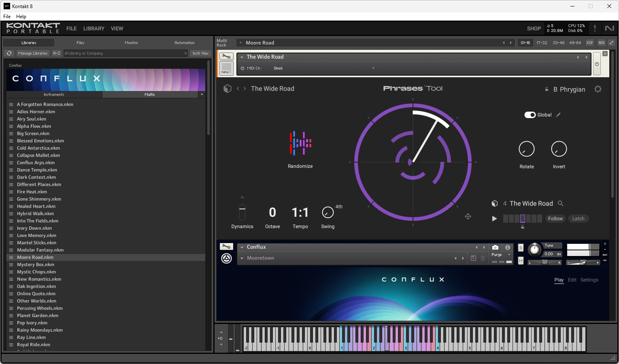This screenshot has width=619, height=364.
Task: Enable Latch mode
Action: tap(578, 219)
